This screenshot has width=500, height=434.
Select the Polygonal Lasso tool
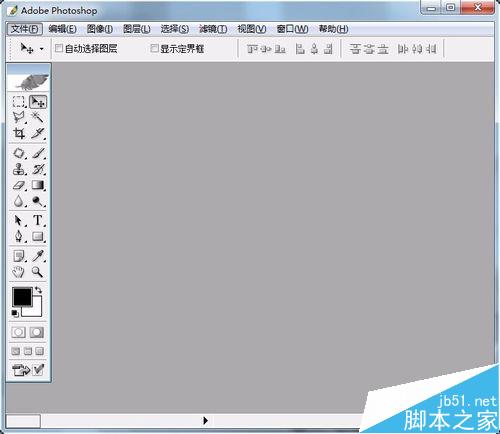pos(19,117)
